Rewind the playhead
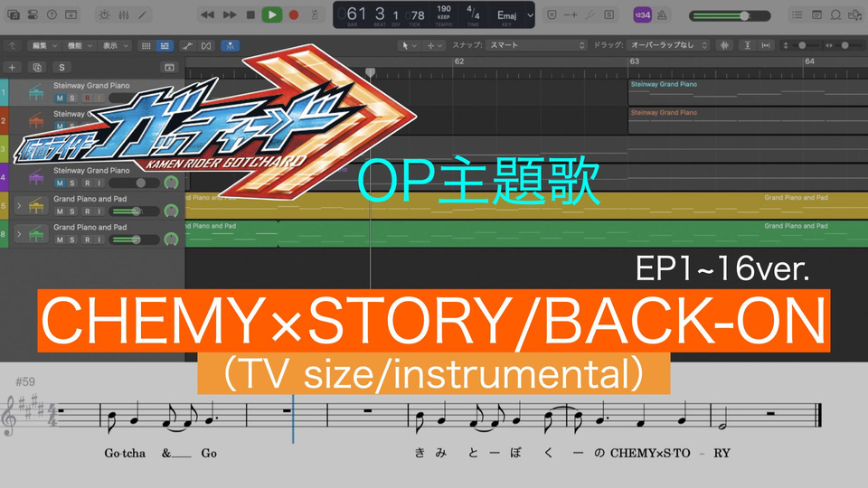This screenshot has height=488, width=868. pos(208,15)
